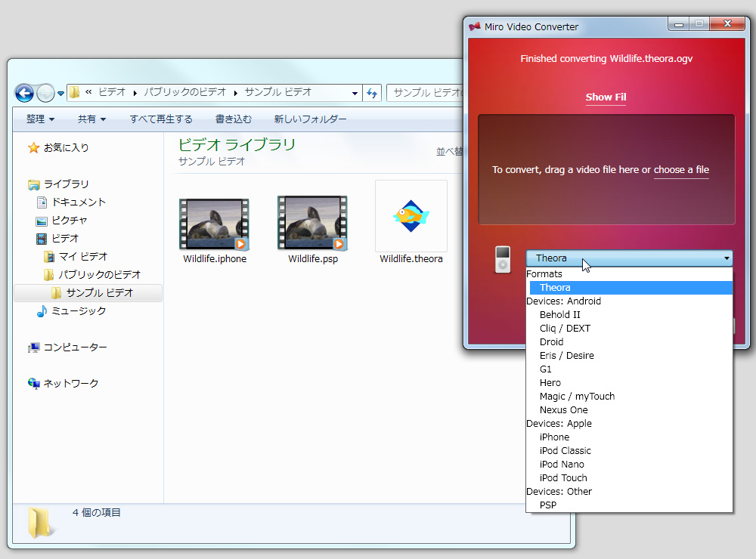Select iPod Classic option
Screen dimensions: 756x559
pyautogui.click(x=631, y=450)
